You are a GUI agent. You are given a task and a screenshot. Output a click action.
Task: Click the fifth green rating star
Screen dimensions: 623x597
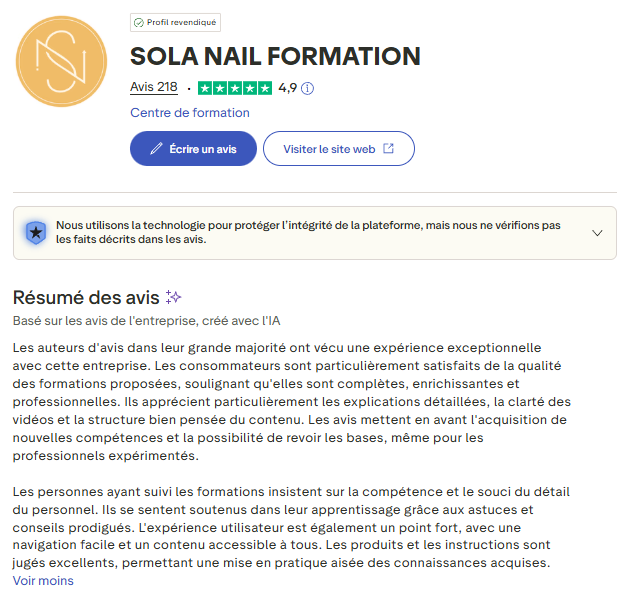(265, 88)
